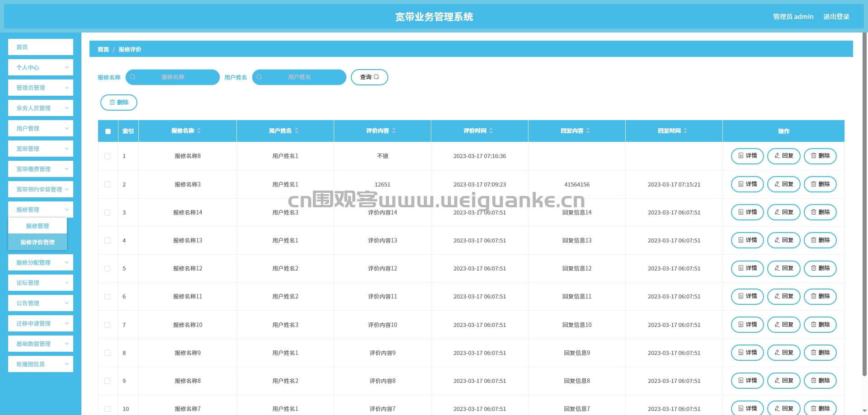Expand the 宽带缴费管理 sidebar menu
Image resolution: width=868 pixels, height=415 pixels.
tap(41, 169)
